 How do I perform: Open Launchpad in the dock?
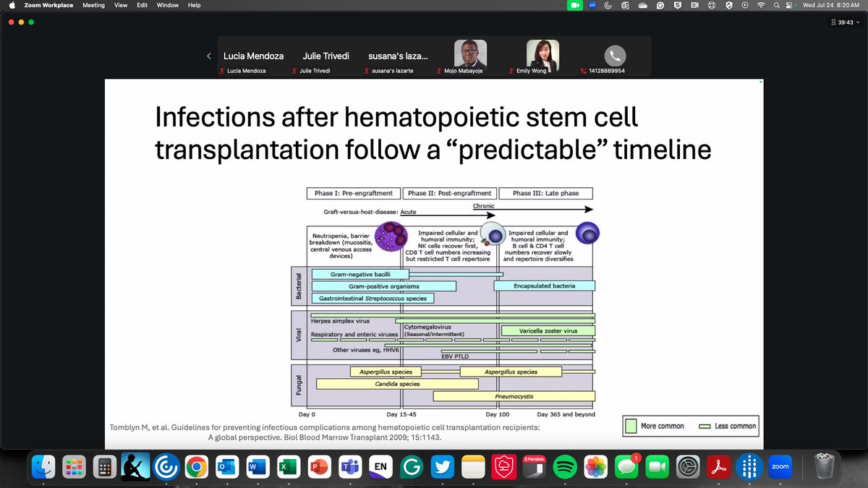[x=74, y=467]
